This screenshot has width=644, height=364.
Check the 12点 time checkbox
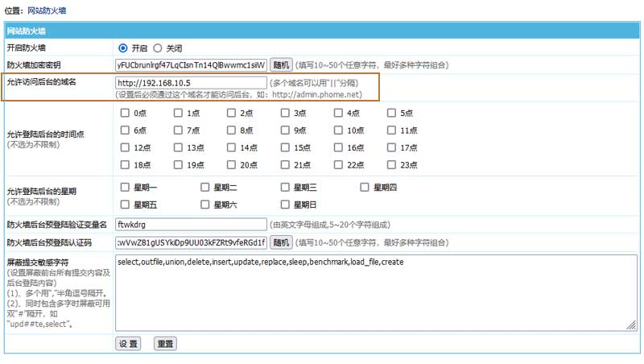126,147
